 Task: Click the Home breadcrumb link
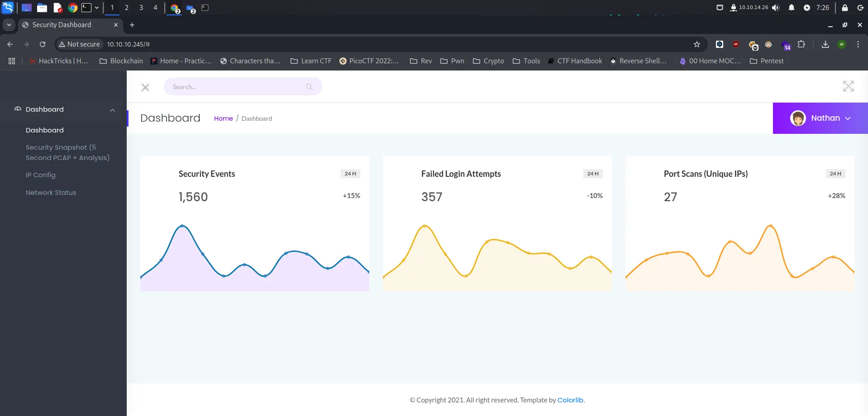(223, 118)
